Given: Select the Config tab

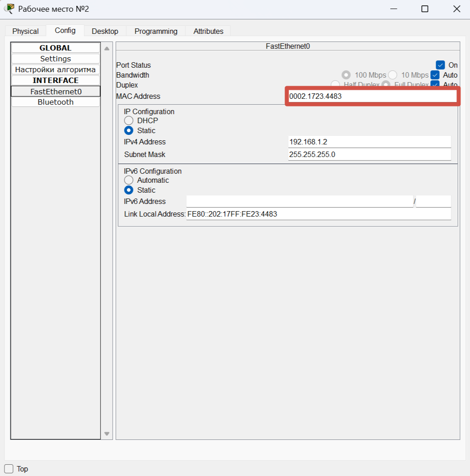Looking at the screenshot, I should coord(65,30).
